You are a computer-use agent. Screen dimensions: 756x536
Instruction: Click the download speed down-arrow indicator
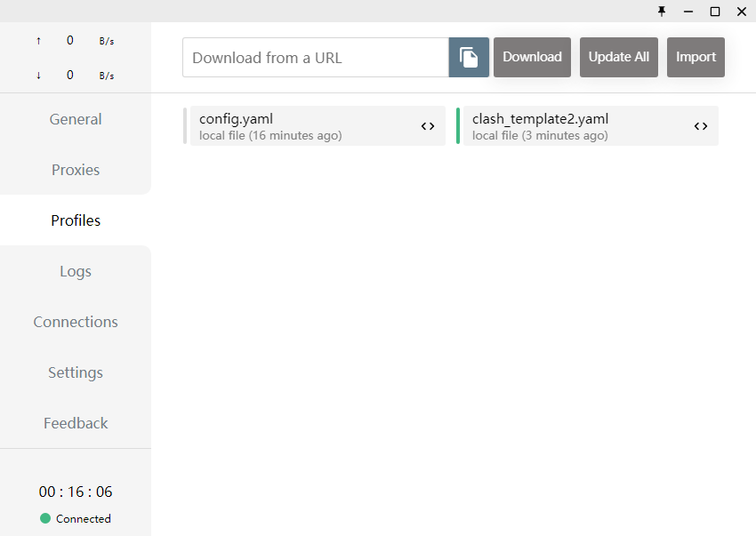(38, 76)
